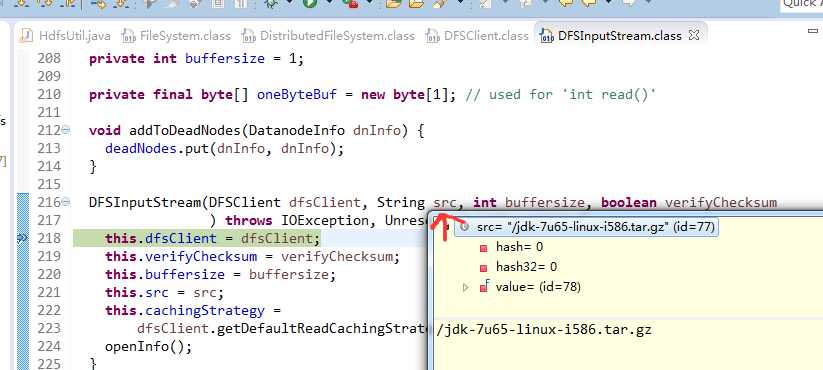Click the HdfsUtil.java file icon
This screenshot has width=823, height=370.
pos(26,36)
